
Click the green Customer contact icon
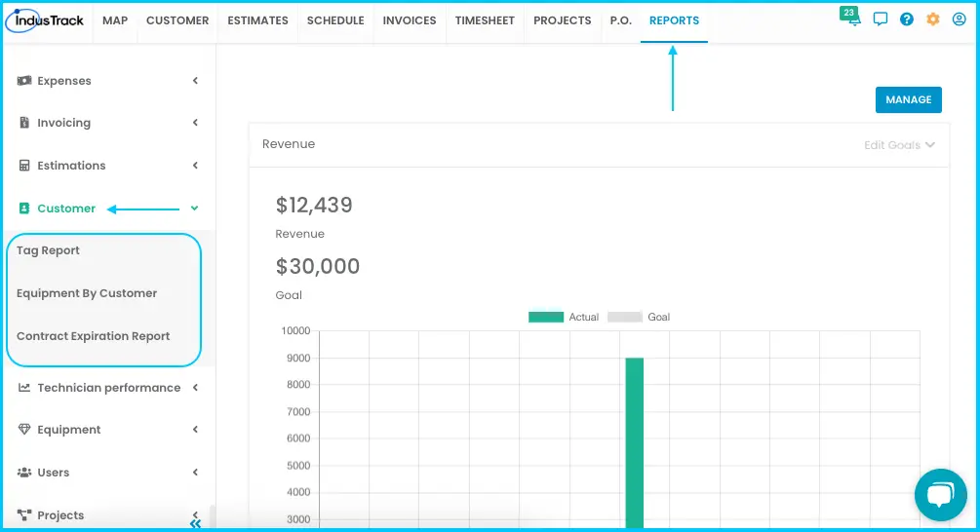[x=24, y=208]
